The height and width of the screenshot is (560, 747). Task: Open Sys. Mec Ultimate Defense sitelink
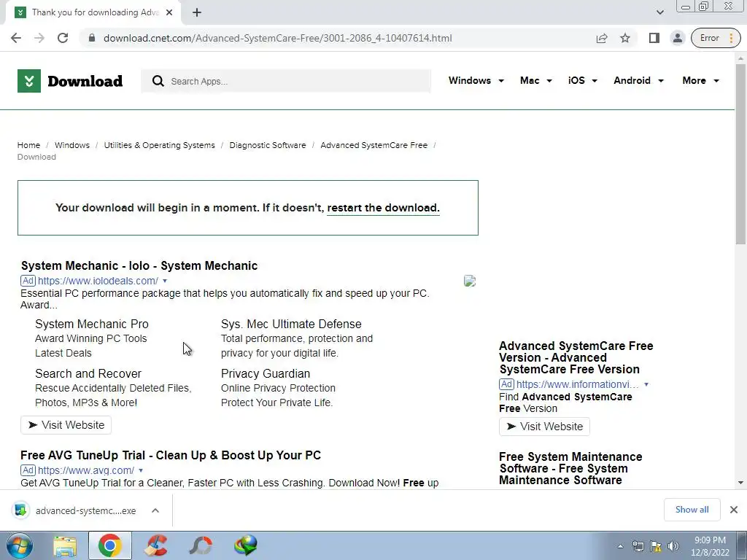tap(291, 324)
